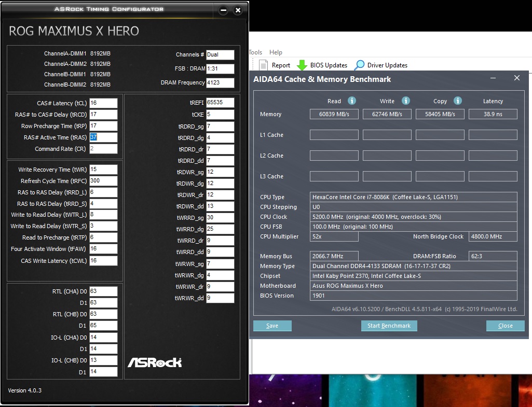This screenshot has height=407, width=532.
Task: Click the tRDWR_dd field showing 13
Action: 220,206
